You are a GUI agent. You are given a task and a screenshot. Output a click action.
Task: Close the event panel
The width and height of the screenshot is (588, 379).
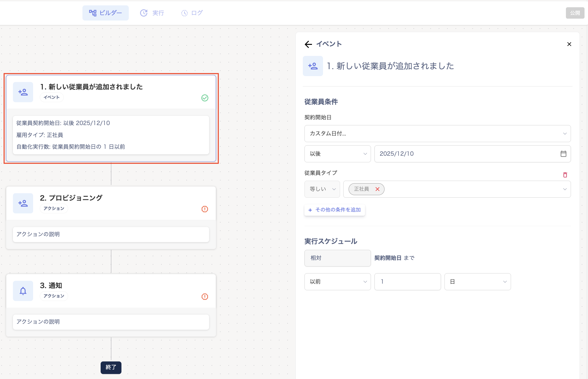tap(569, 44)
